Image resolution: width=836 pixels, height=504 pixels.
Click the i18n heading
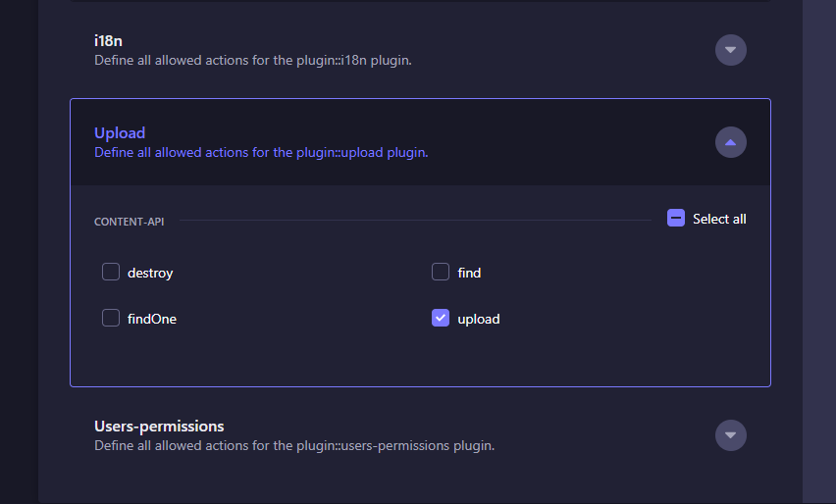(x=108, y=41)
